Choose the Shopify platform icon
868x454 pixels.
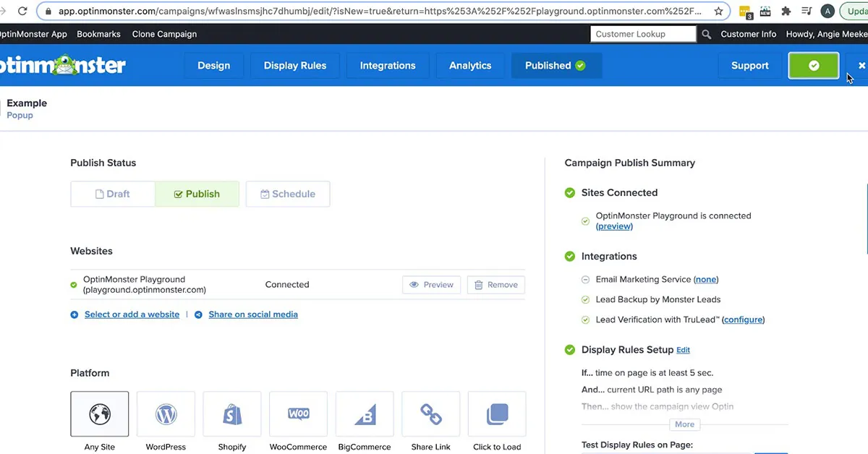click(232, 414)
